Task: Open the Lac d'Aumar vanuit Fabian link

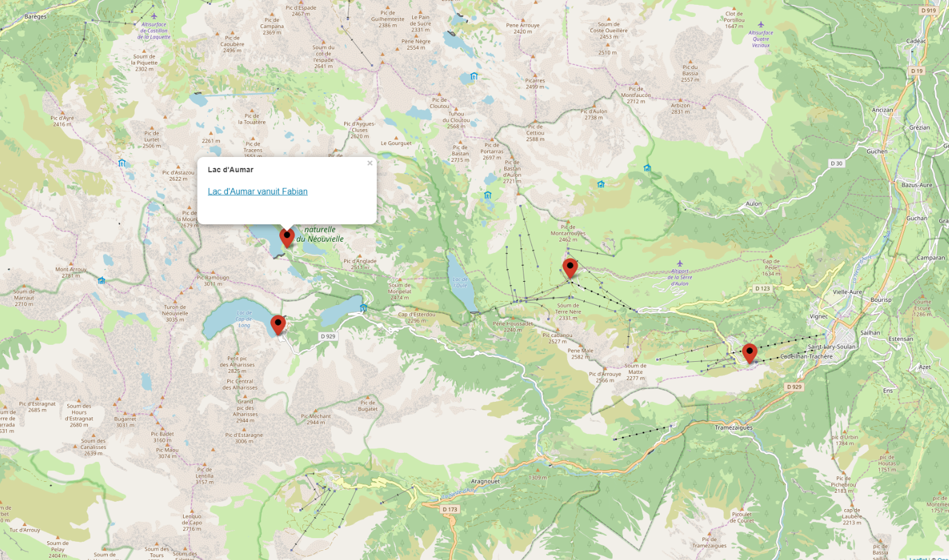Action: (258, 192)
